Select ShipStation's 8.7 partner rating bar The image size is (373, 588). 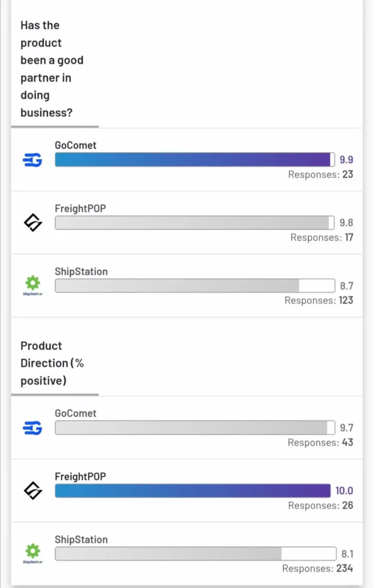click(x=195, y=285)
